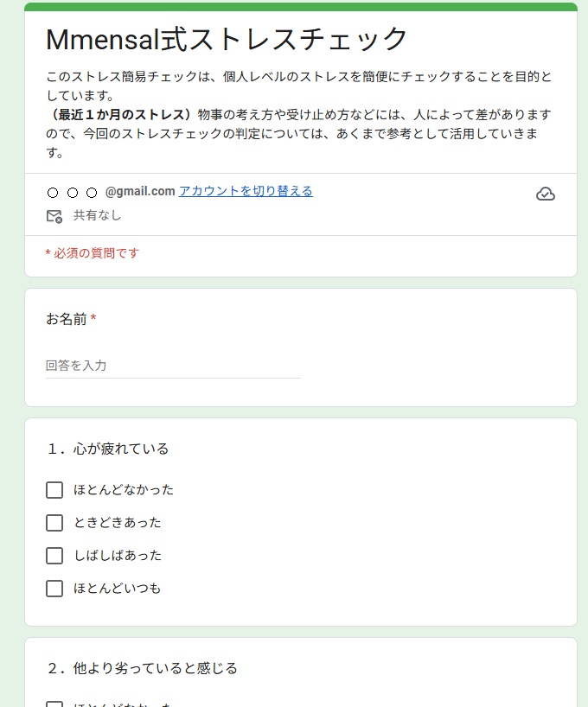Click the お名前 answer input field

point(173,366)
